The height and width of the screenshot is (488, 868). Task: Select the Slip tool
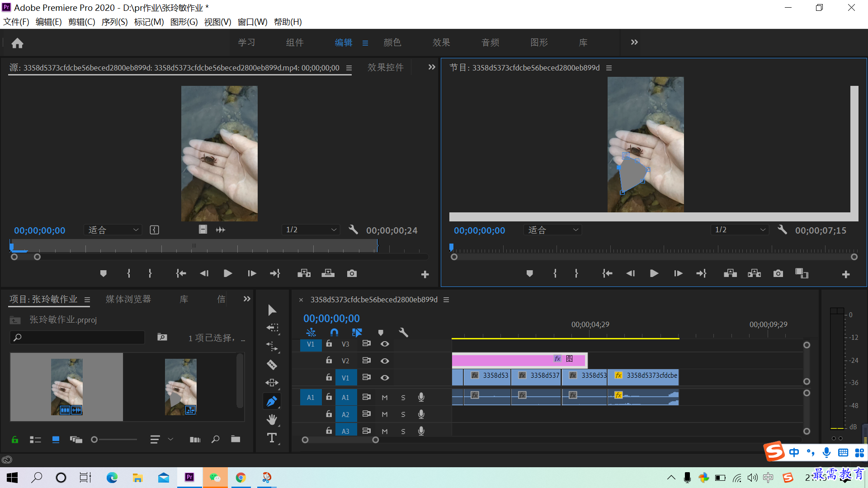(272, 383)
